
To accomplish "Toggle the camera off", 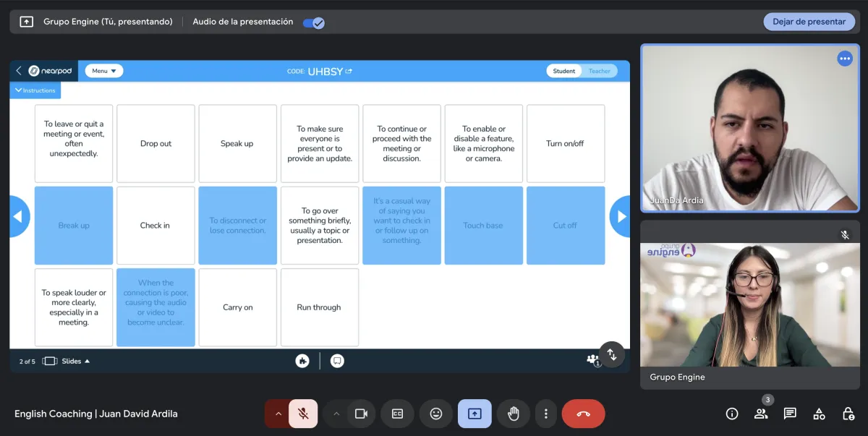I will click(x=361, y=414).
